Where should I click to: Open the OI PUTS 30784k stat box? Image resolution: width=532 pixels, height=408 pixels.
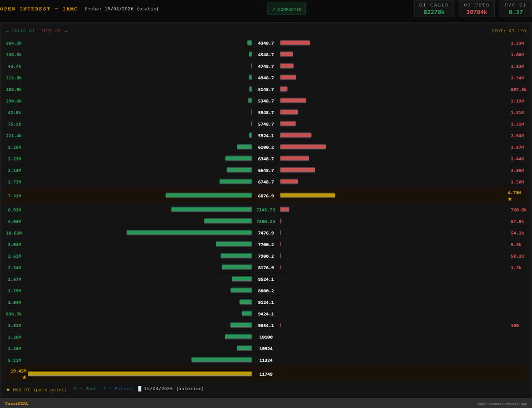point(477,8)
